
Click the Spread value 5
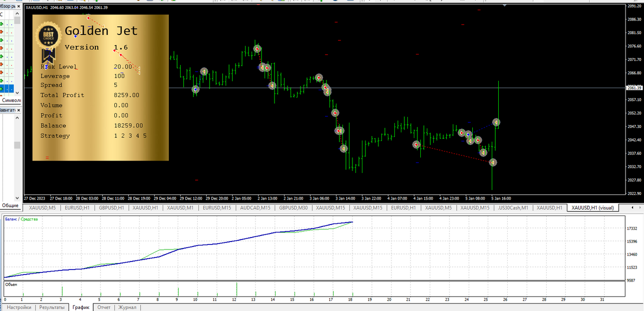[x=116, y=85]
